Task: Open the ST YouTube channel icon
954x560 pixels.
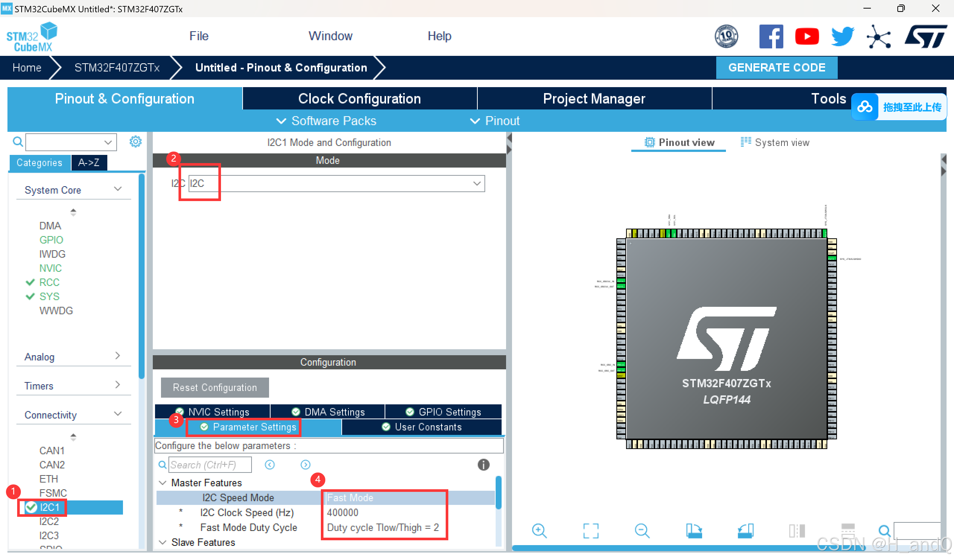Action: 807,36
